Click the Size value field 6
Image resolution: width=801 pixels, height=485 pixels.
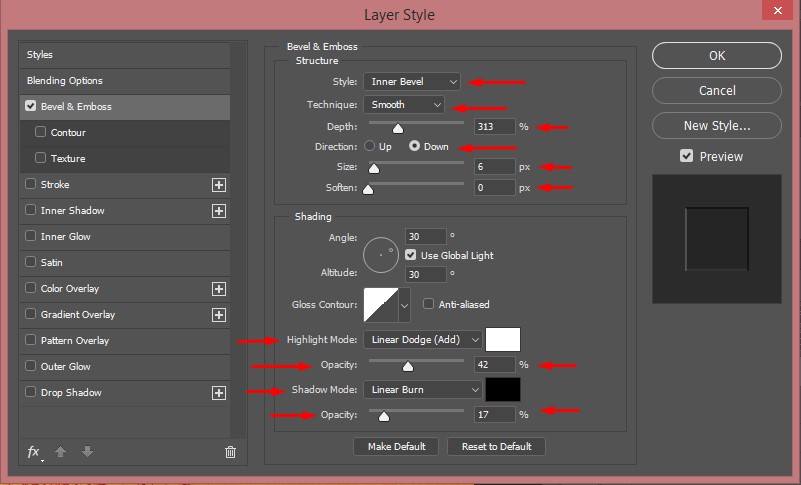[494, 167]
